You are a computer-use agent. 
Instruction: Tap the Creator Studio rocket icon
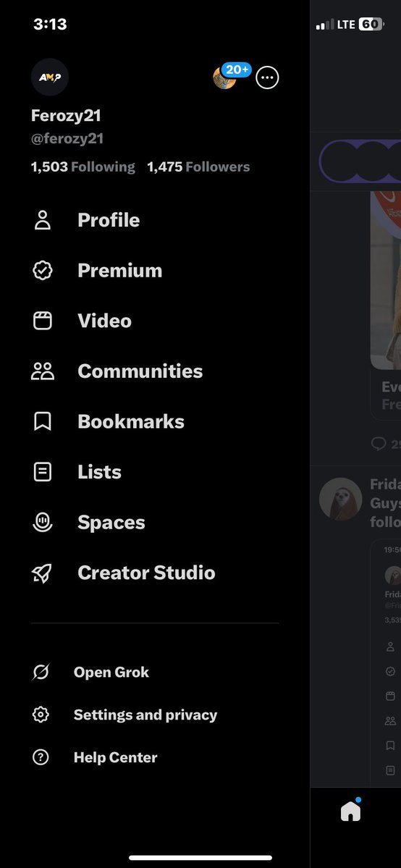pyautogui.click(x=43, y=573)
